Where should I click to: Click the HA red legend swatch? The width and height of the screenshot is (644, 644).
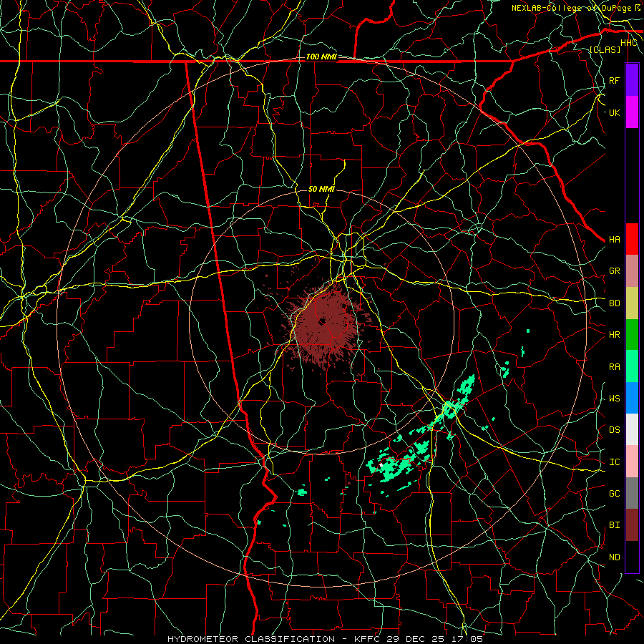[x=632, y=239]
